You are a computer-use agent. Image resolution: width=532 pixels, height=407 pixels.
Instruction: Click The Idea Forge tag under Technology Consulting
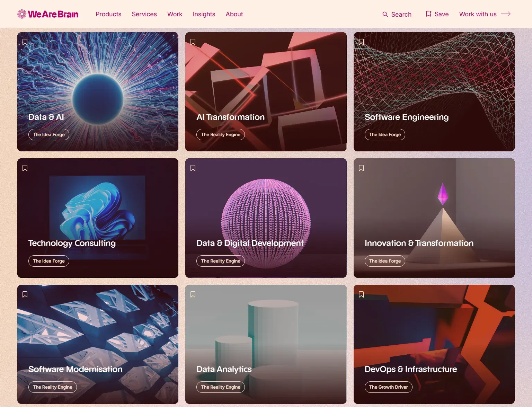(x=49, y=261)
